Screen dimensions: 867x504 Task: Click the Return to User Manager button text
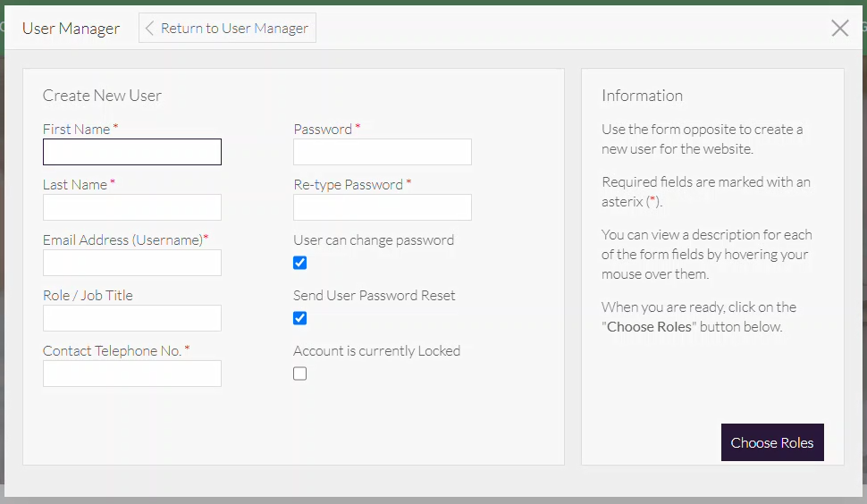tap(234, 29)
